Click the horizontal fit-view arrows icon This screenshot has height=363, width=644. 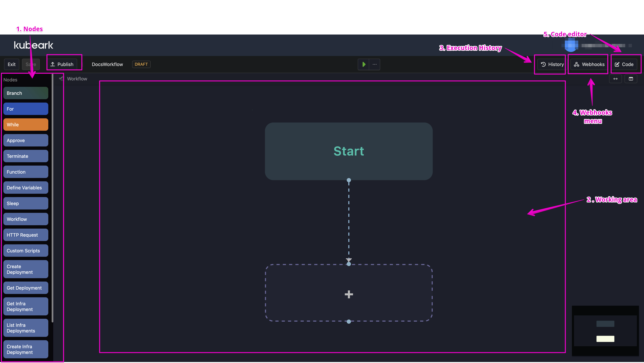[615, 79]
